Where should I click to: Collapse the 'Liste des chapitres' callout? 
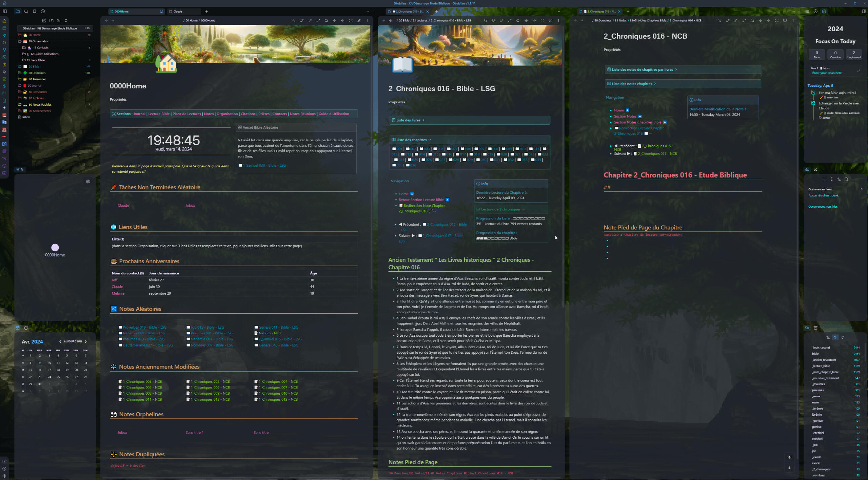click(x=470, y=140)
